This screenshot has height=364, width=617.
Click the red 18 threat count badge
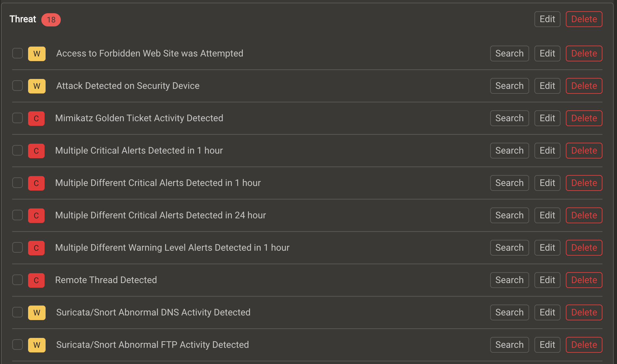[51, 19]
